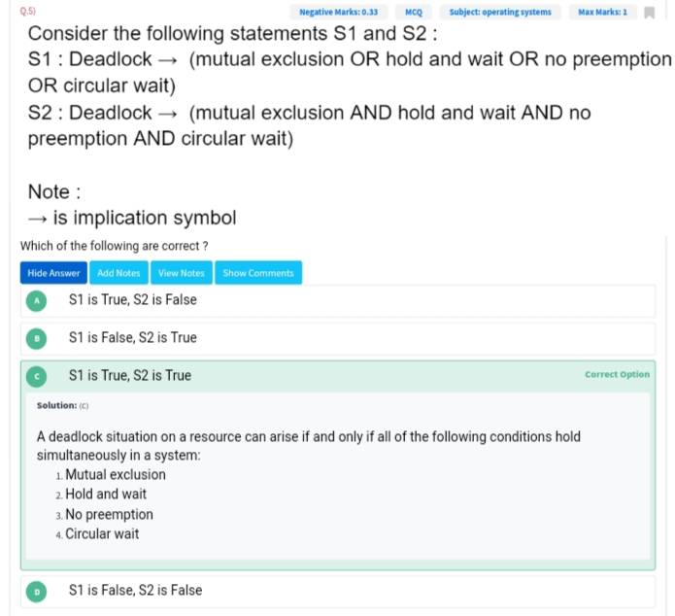Screen dimensions: 675x616
Task: Choose answer text "S1 is True, S2 is False"
Action: 133,300
